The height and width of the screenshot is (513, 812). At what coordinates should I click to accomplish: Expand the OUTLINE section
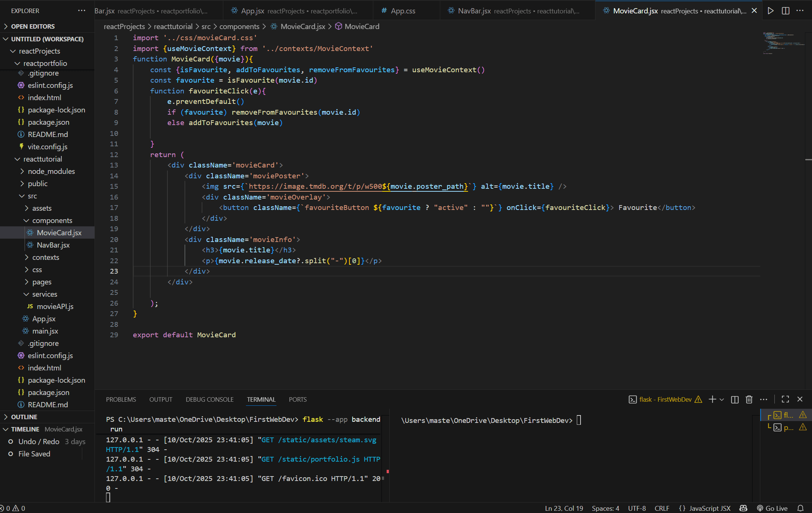coord(47,417)
